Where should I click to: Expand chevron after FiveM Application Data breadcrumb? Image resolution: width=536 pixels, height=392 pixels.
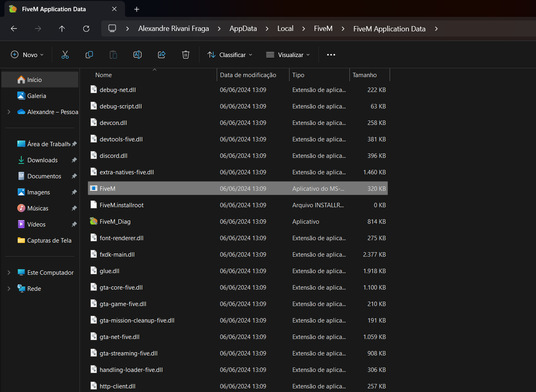tap(436, 29)
